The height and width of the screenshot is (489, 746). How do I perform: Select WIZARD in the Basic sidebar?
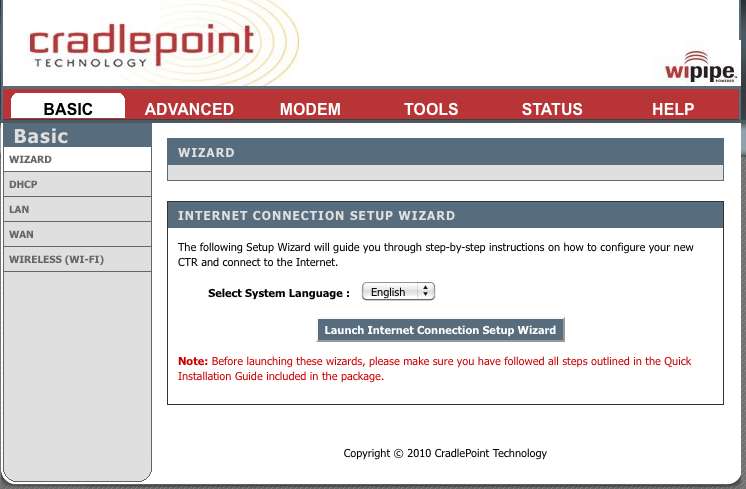(x=78, y=159)
